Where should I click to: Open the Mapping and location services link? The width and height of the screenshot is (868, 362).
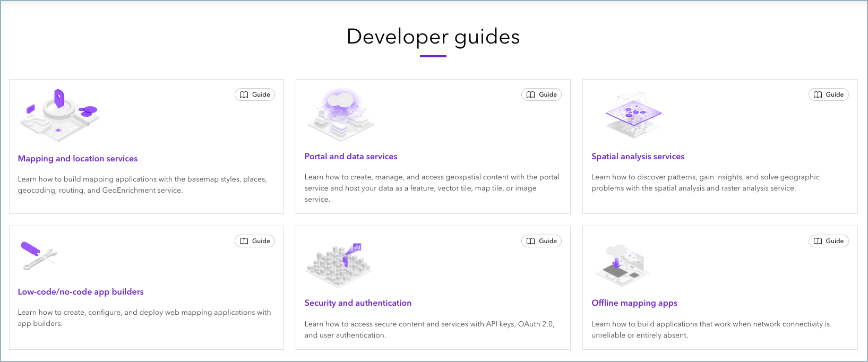pyautogui.click(x=78, y=159)
